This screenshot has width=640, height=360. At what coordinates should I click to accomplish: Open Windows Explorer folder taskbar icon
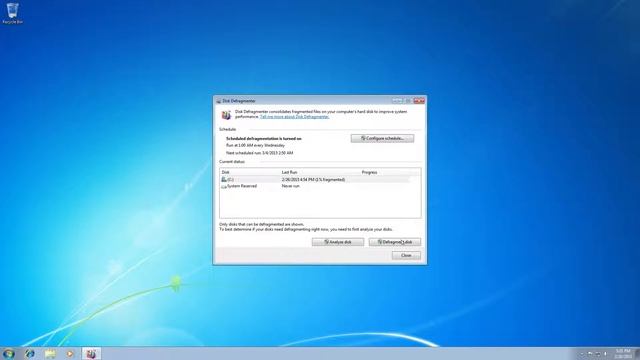tap(50, 353)
